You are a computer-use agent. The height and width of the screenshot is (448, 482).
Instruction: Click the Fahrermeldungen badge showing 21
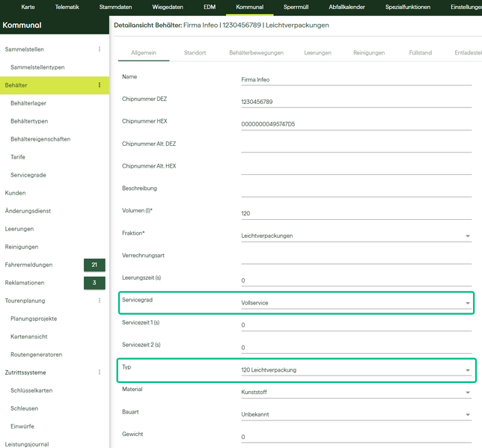94,265
